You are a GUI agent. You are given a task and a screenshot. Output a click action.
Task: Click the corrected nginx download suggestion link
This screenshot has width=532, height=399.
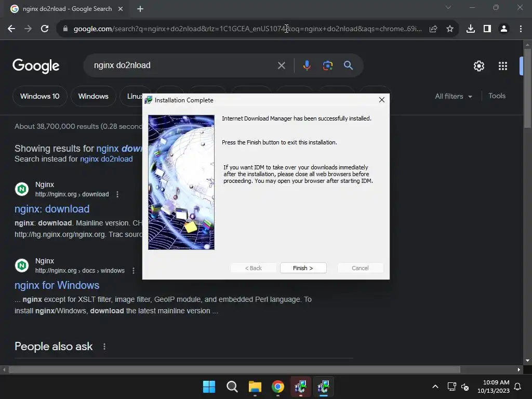coord(119,148)
